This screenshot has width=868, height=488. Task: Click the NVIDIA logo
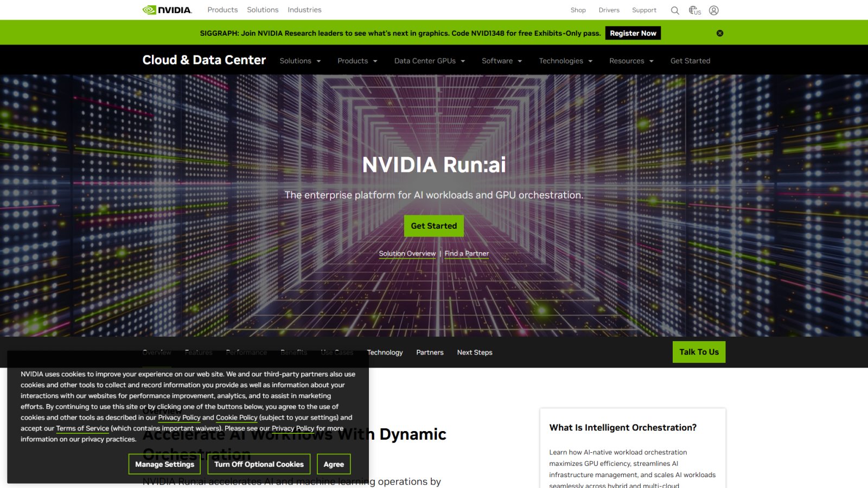point(167,10)
